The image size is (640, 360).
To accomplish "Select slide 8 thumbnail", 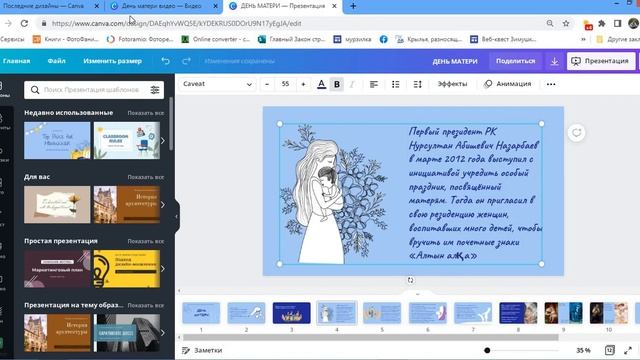I will [x=518, y=313].
